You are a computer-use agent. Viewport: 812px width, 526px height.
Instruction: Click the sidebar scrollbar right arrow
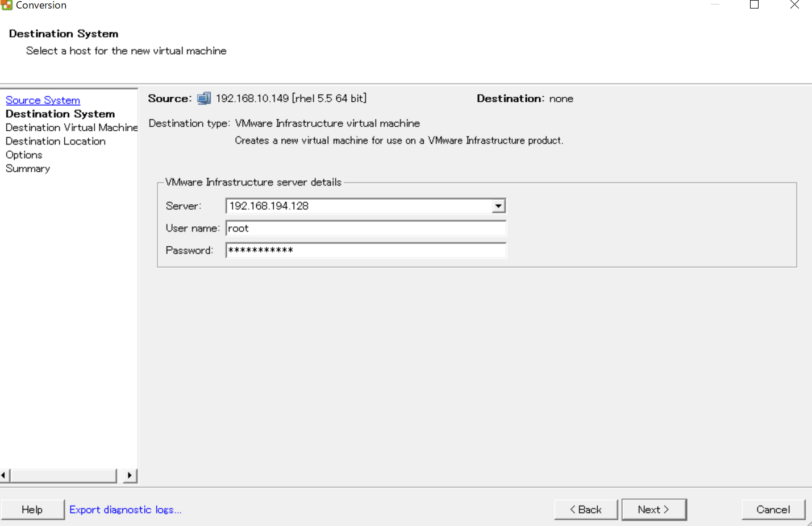(130, 475)
